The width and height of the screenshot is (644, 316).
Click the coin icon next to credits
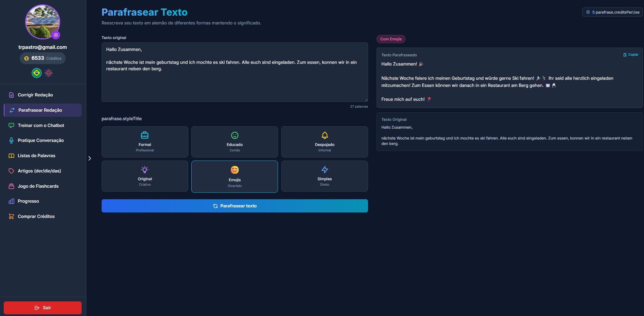point(27,58)
